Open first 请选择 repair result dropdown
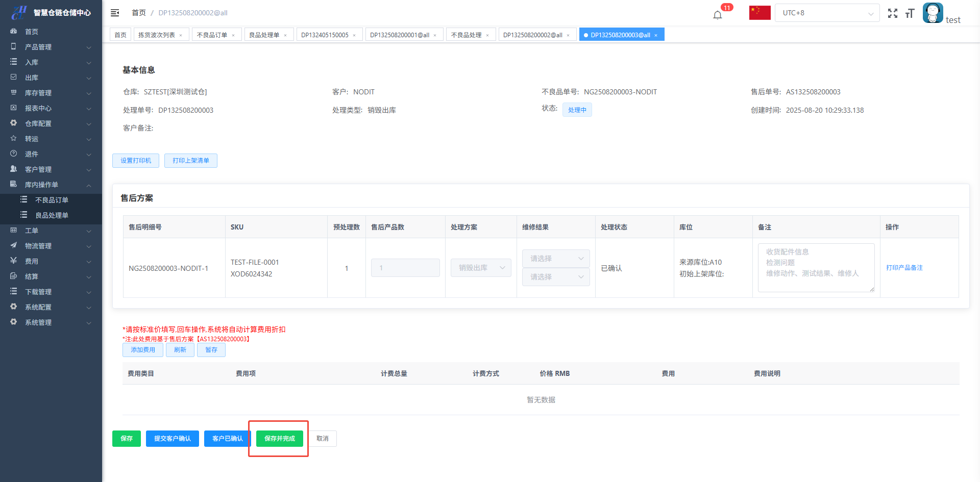 (556, 259)
